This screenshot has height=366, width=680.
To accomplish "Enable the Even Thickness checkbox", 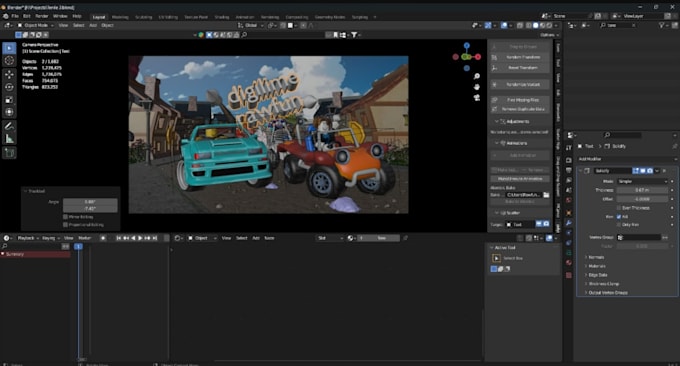I will tap(619, 208).
